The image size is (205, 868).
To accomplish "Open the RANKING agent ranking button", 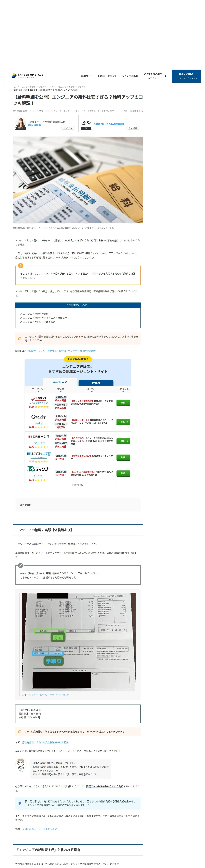I will pyautogui.click(x=186, y=76).
